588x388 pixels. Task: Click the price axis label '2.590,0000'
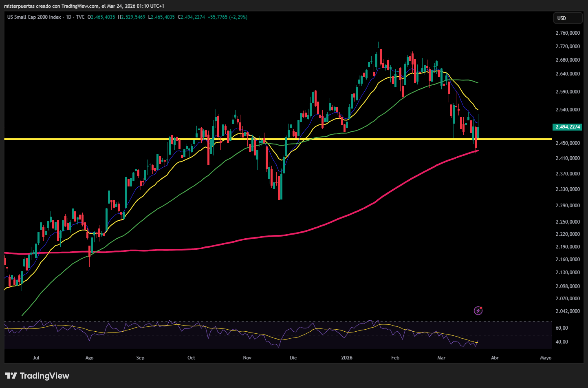pos(568,92)
